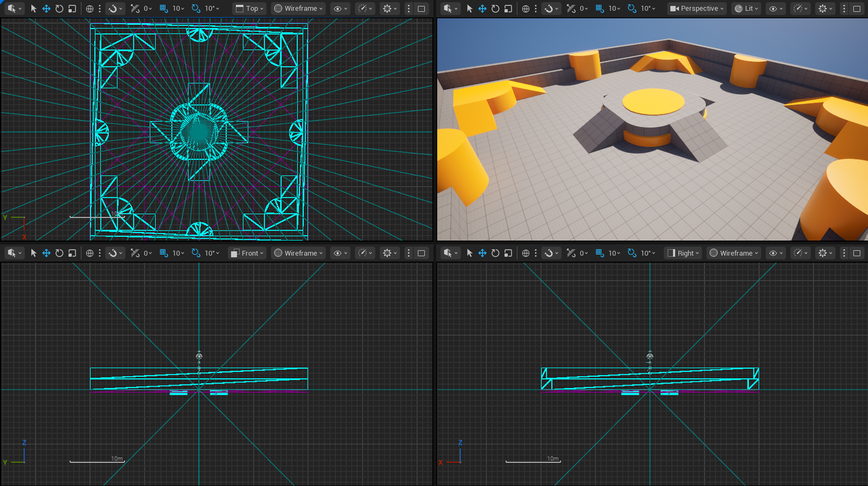Image resolution: width=868 pixels, height=486 pixels.
Task: Open the viewport settings gear in the Right viewport
Action: pyautogui.click(x=826, y=253)
